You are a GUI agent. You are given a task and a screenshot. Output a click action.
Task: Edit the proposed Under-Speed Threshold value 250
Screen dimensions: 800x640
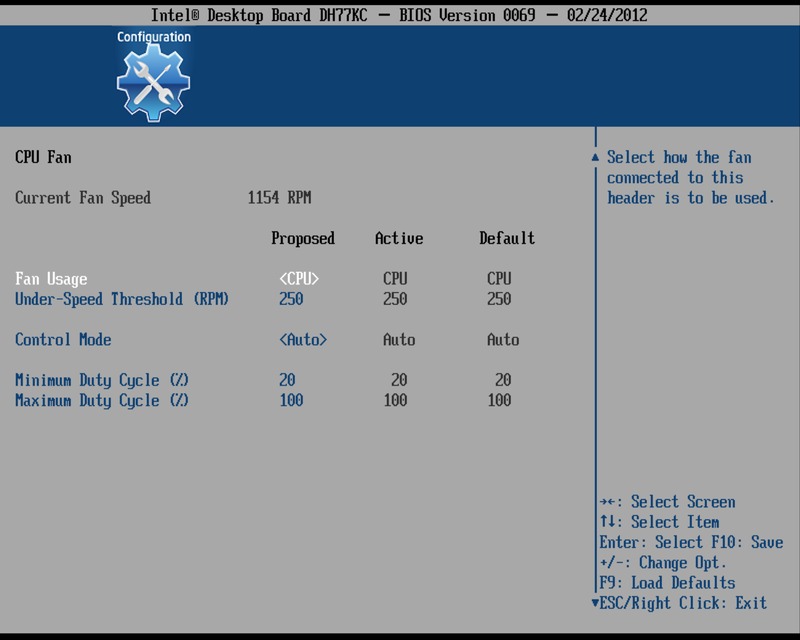coord(291,299)
